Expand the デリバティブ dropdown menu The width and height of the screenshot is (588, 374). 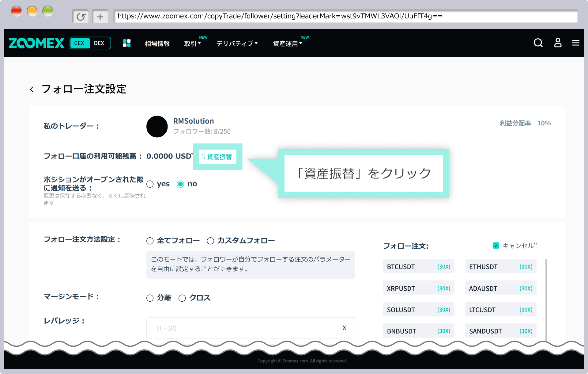(237, 44)
